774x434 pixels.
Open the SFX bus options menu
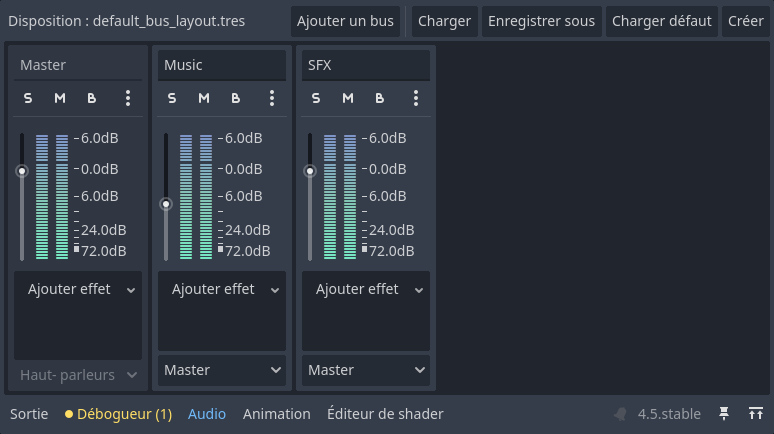416,98
